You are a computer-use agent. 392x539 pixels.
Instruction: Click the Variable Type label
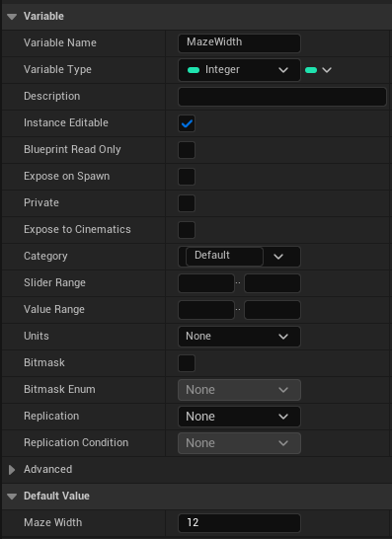(x=58, y=69)
